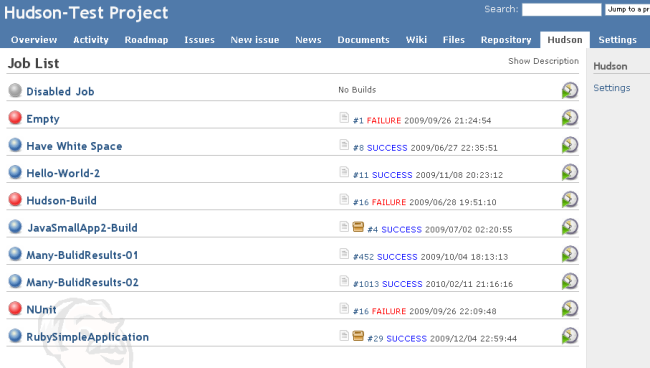Open the Settings tab in main menu

[618, 40]
